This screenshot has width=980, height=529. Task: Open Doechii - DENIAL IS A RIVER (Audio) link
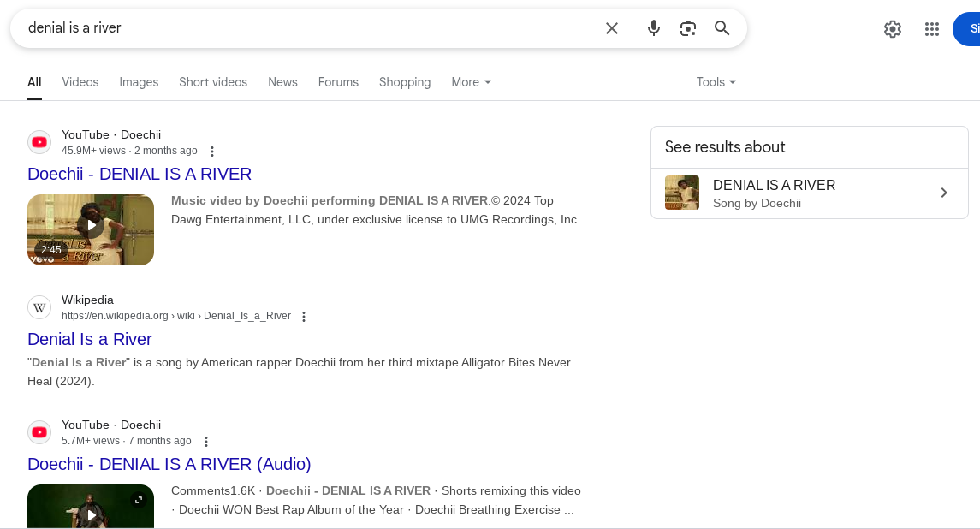pyautogui.click(x=169, y=464)
